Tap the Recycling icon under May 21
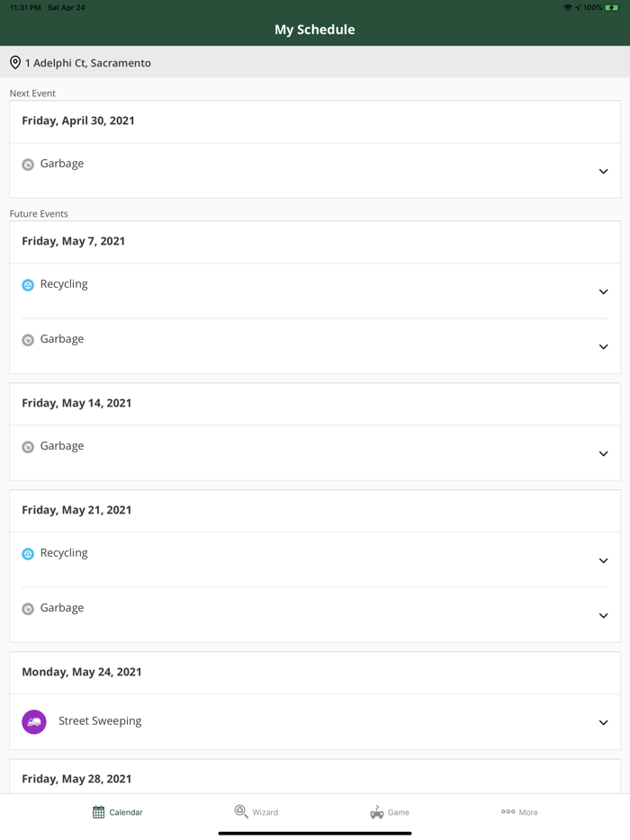This screenshot has width=630, height=840. pos(28,554)
